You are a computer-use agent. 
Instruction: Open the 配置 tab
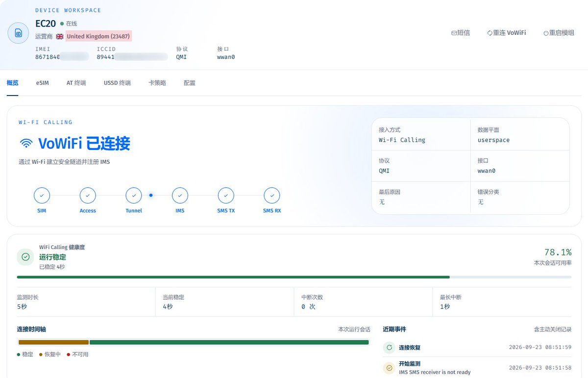(190, 83)
